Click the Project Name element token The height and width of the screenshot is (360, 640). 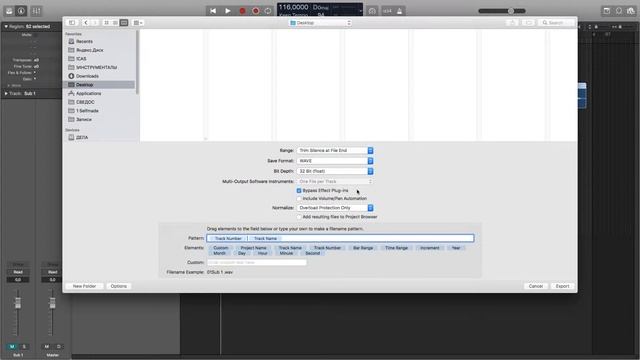253,248
